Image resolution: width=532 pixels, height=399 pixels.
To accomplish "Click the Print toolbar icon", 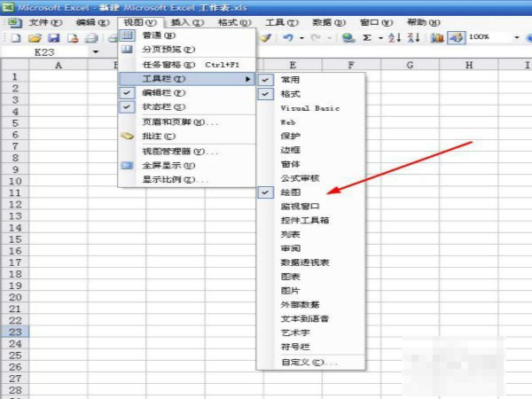I will click(91, 37).
